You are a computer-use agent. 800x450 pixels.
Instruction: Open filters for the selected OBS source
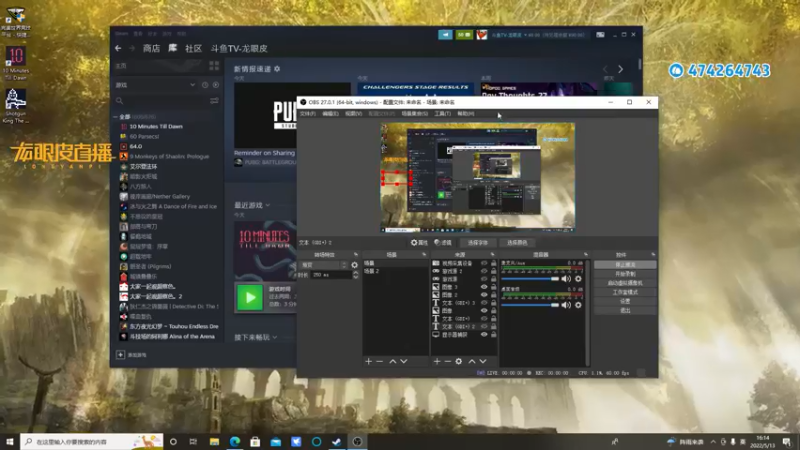[443, 243]
